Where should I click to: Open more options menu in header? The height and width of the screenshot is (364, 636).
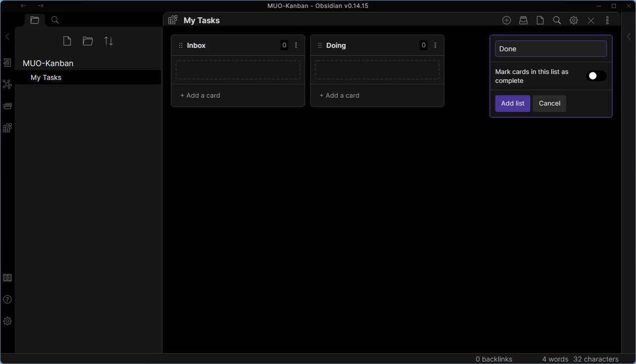tap(607, 20)
